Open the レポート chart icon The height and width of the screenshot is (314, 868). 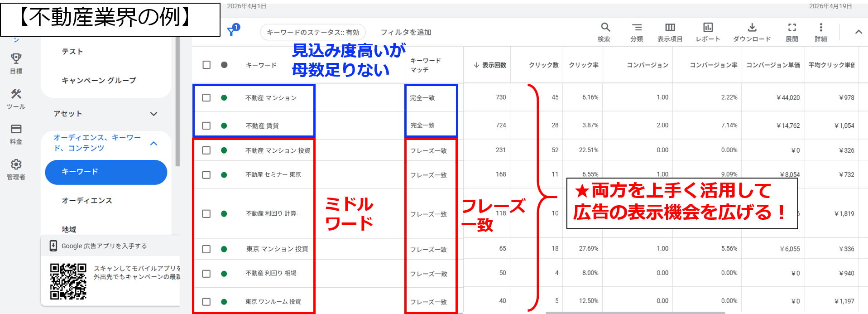708,28
